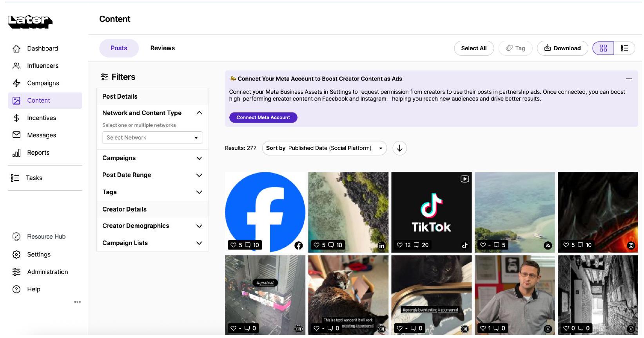This screenshot has height=338, width=644.
Task: Open the Dashboard home icon
Action: click(16, 49)
